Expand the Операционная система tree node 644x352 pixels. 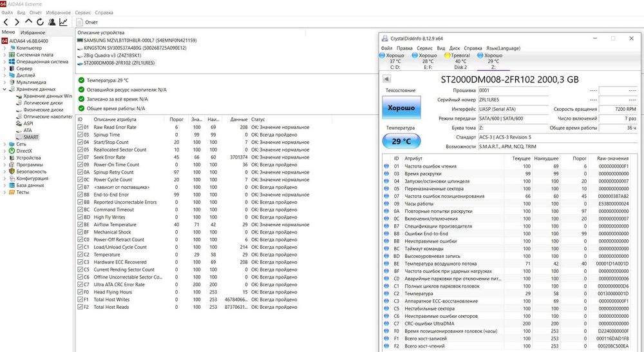click(x=5, y=62)
